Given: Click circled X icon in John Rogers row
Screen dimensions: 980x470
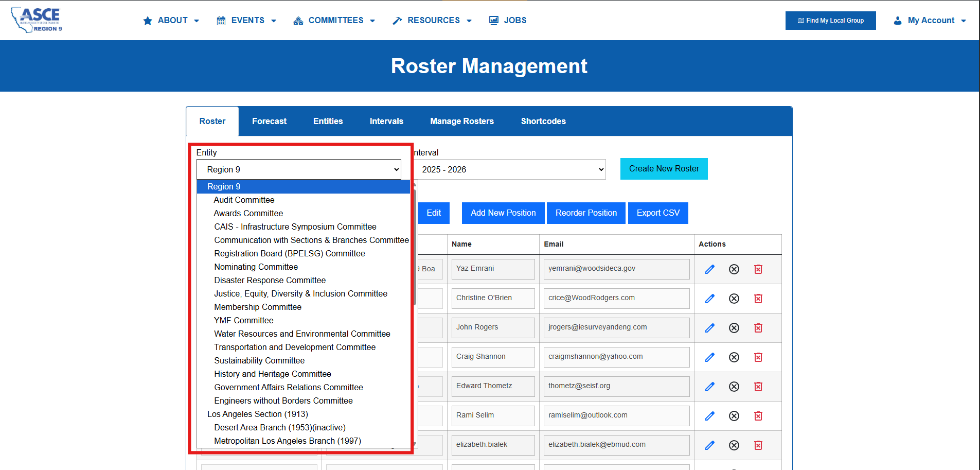Looking at the screenshot, I should pos(734,328).
